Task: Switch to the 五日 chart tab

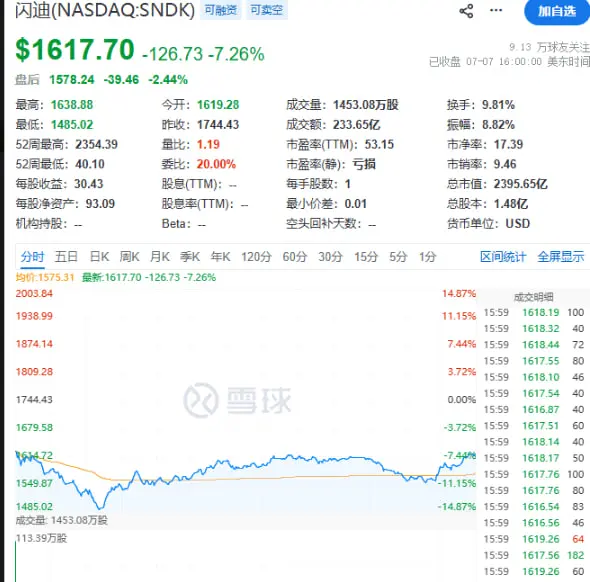Action: (66, 257)
